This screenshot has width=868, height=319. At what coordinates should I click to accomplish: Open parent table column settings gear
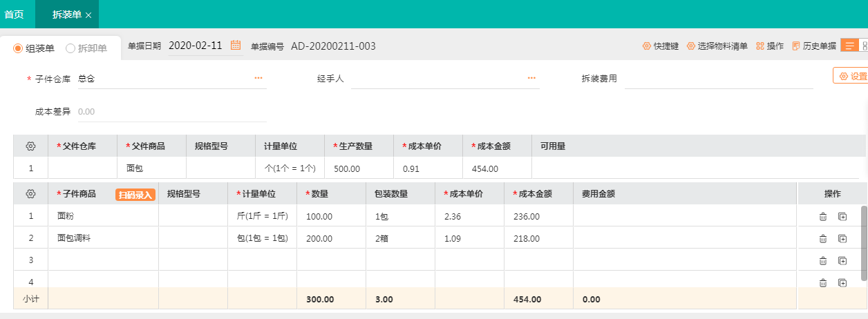tap(30, 146)
